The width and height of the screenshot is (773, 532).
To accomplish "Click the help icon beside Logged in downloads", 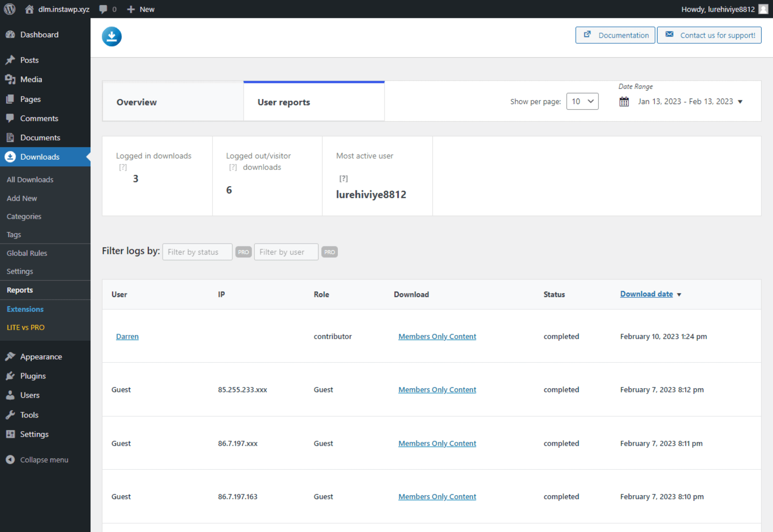I will tap(123, 167).
